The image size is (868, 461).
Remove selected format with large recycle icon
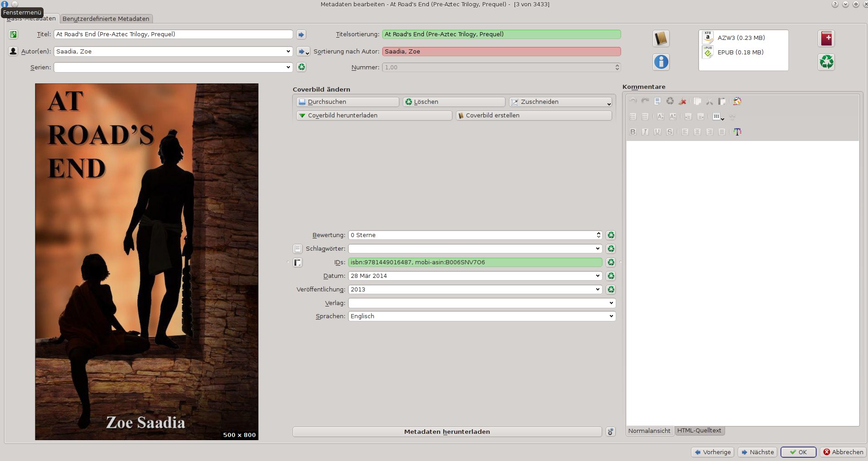pyautogui.click(x=827, y=62)
